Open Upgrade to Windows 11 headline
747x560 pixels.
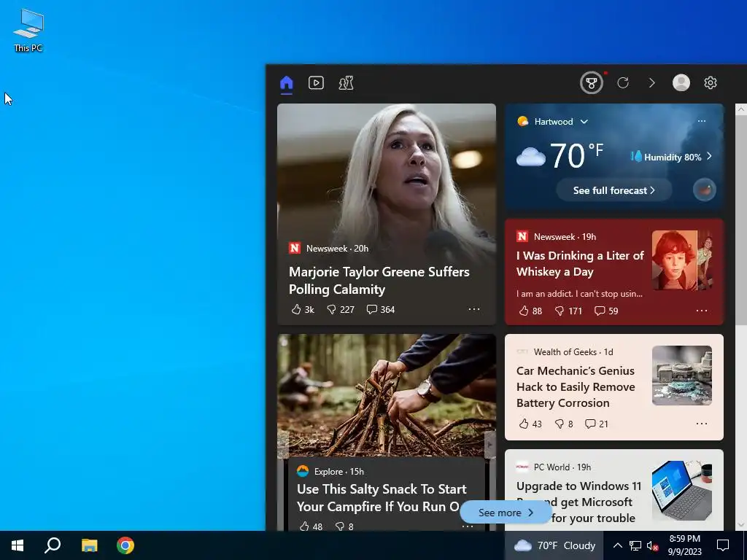click(x=578, y=502)
